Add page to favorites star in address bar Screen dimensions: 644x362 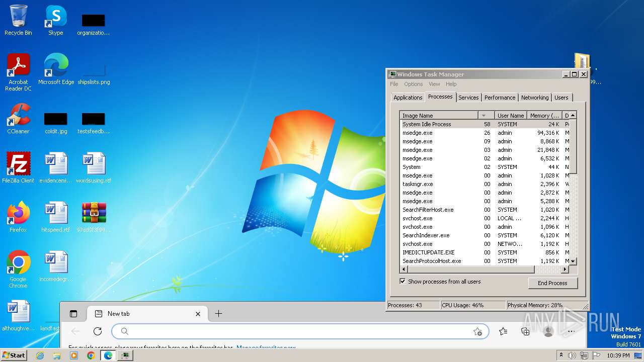click(477, 331)
